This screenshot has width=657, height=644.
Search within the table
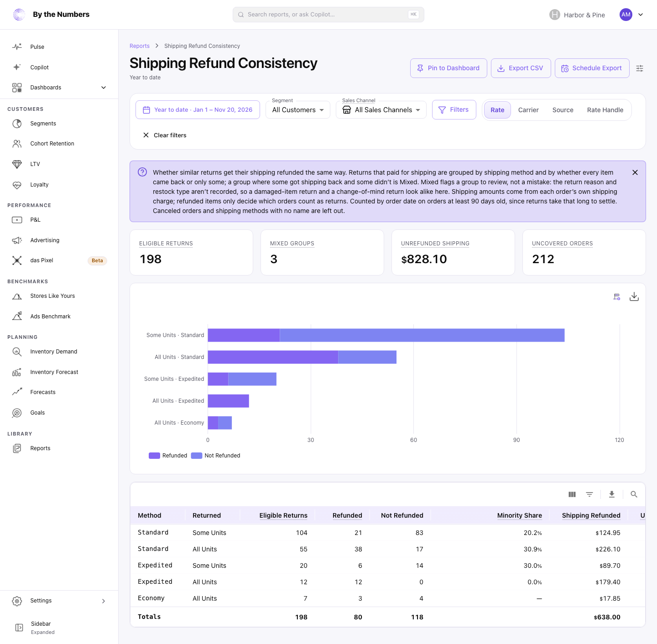(x=634, y=494)
